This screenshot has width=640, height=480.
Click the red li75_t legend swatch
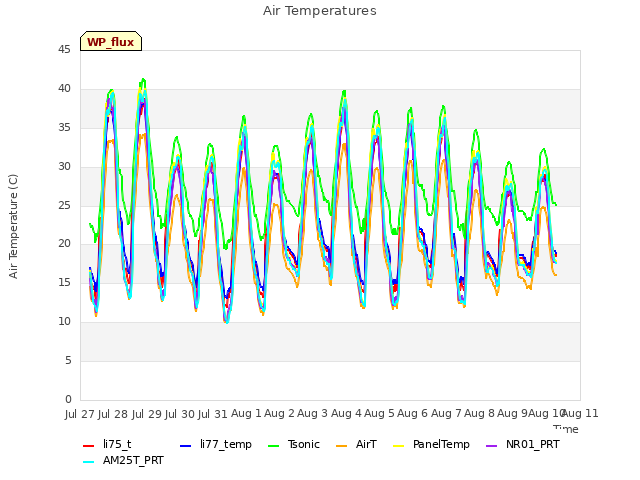pyautogui.click(x=89, y=446)
